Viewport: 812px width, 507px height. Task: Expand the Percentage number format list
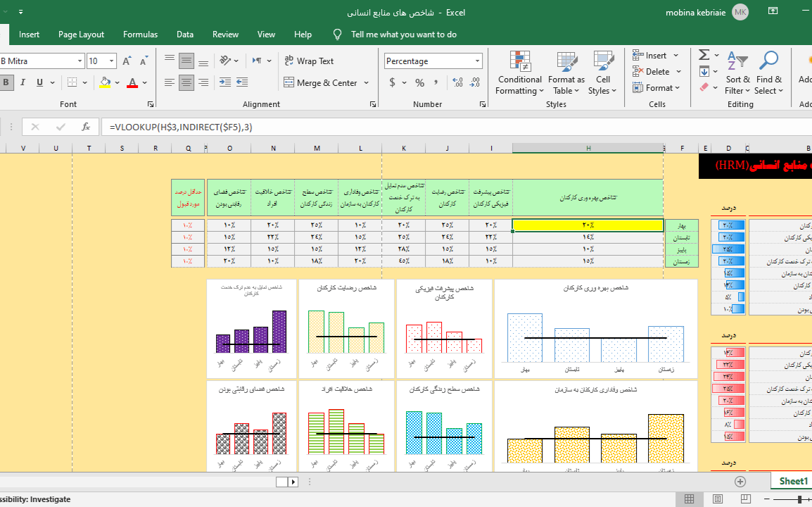[x=477, y=61]
